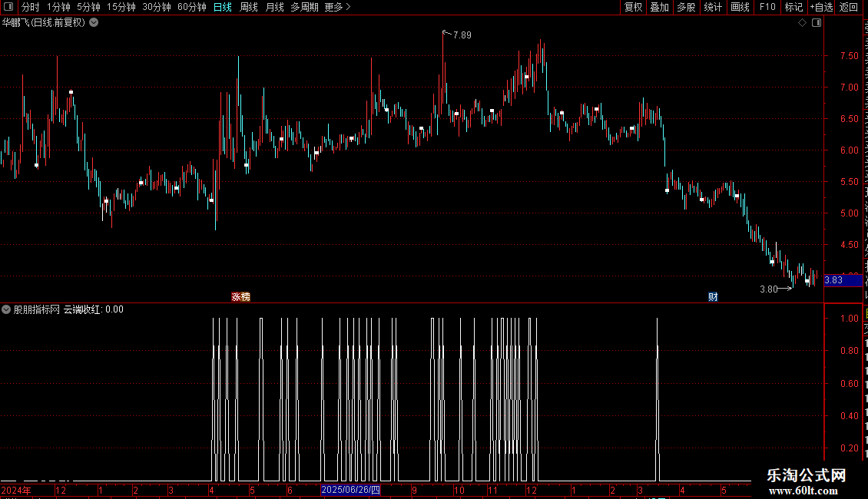Select the 30分钟 period

click(156, 7)
